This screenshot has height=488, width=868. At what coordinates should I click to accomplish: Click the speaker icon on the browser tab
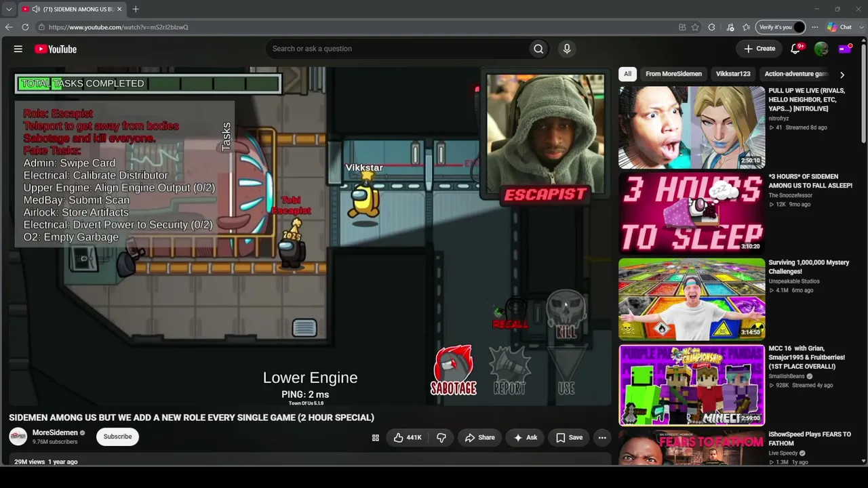pos(36,9)
